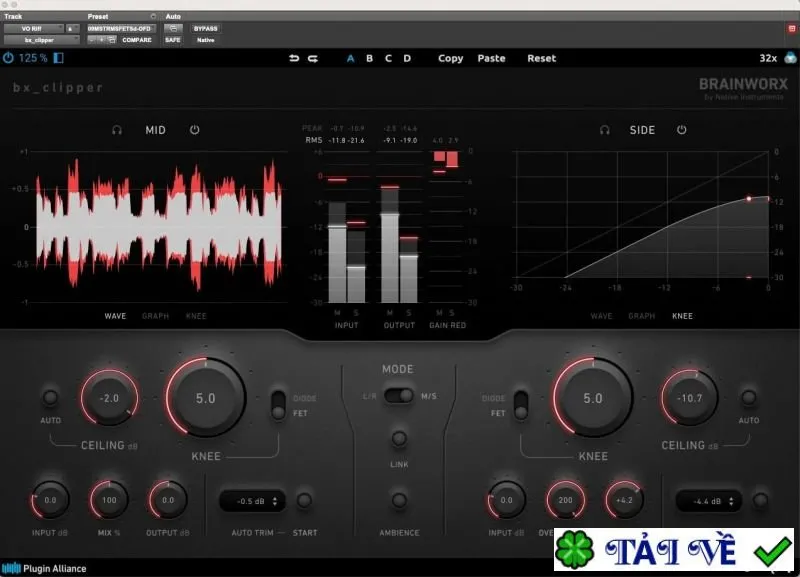Click the right KNEE knob showing 5.0
The width and height of the screenshot is (800, 577).
593,398
